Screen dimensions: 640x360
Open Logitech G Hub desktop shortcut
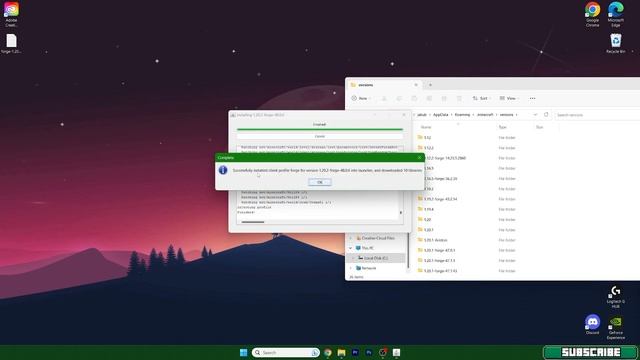[x=616, y=297]
